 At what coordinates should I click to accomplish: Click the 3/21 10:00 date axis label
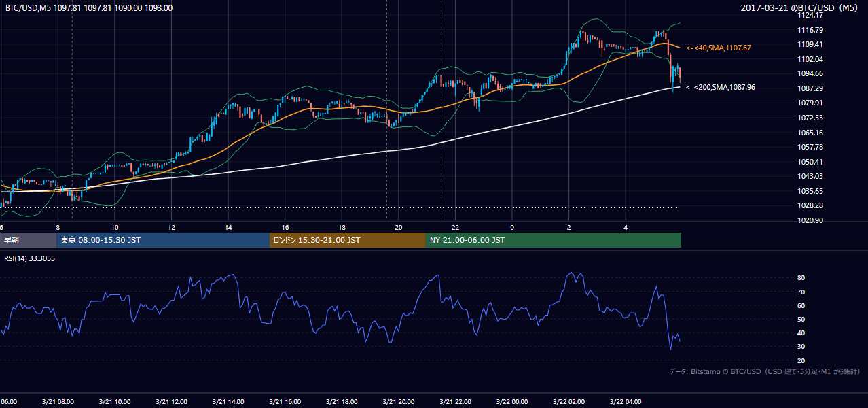115,402
